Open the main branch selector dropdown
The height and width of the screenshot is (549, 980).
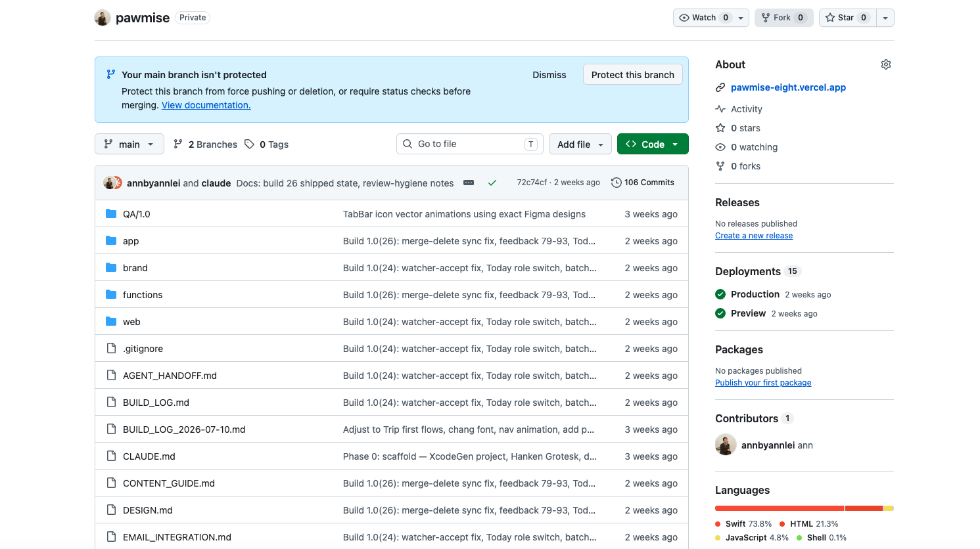coord(129,144)
